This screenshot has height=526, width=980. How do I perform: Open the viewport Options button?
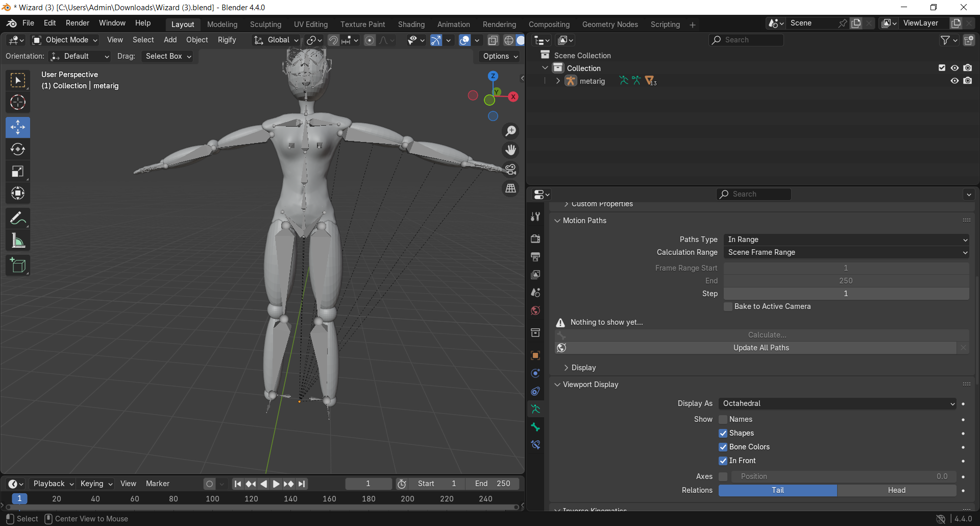coord(500,56)
